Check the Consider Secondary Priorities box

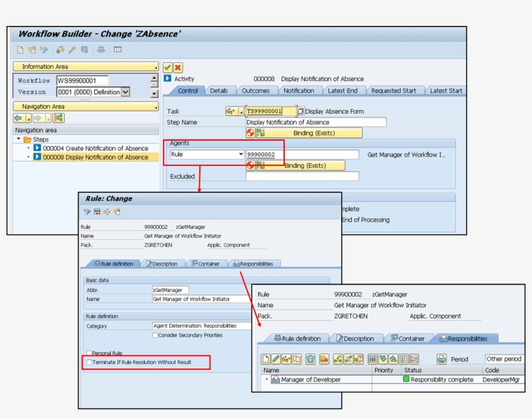(x=155, y=335)
